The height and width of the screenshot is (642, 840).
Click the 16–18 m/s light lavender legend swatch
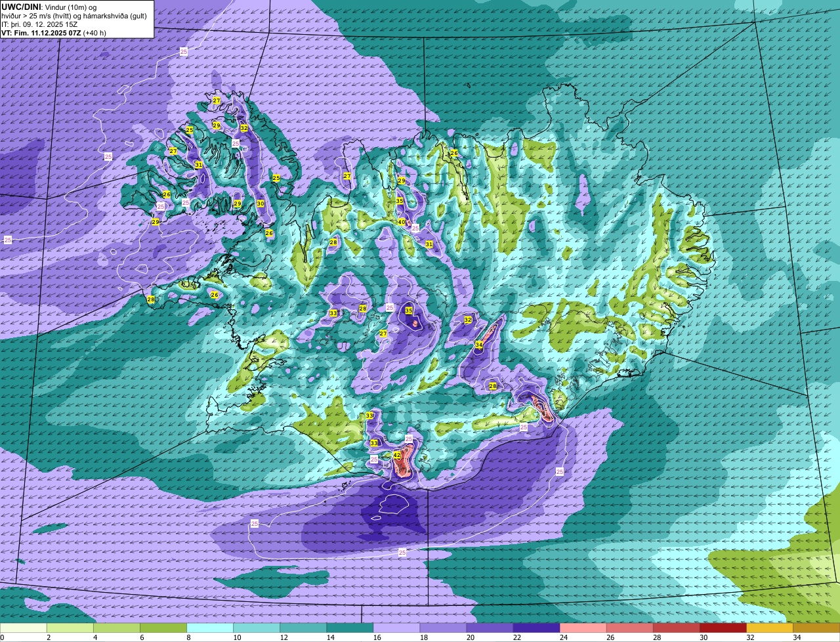tap(396, 628)
